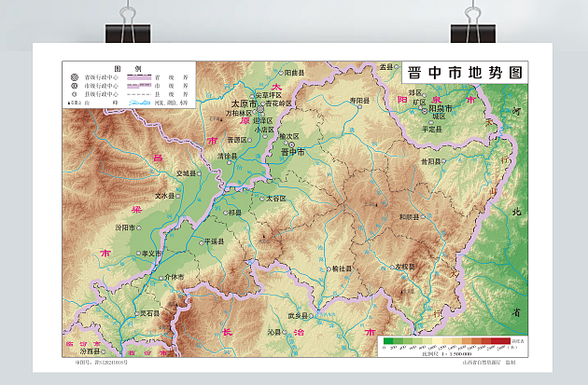Click the 晋中市地势图 title box
588x385 pixels.
[x=465, y=72]
